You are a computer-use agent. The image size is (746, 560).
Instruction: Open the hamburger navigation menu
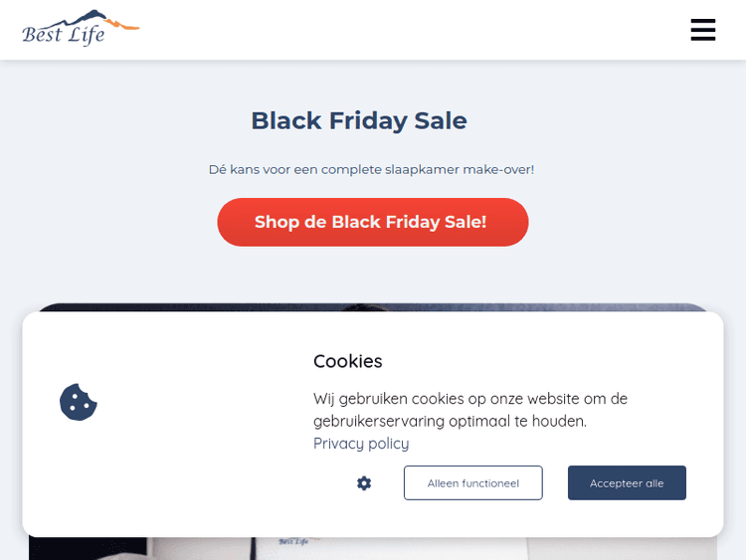pyautogui.click(x=703, y=30)
